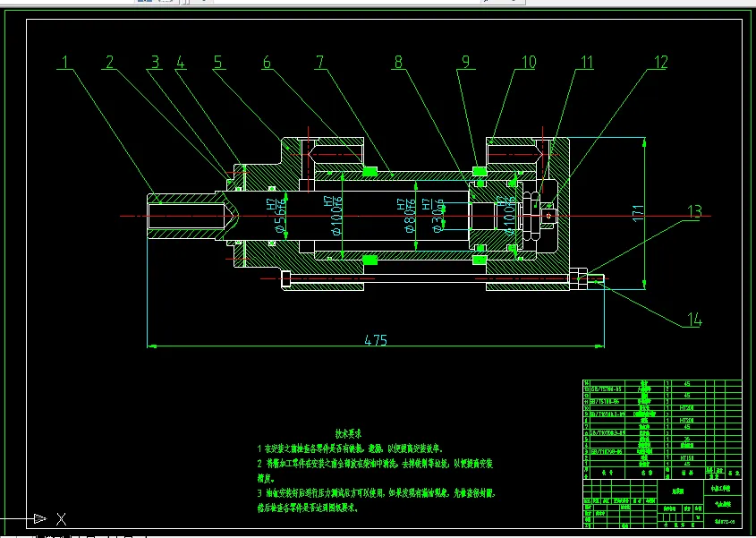Click part callout number 5

tap(218, 63)
